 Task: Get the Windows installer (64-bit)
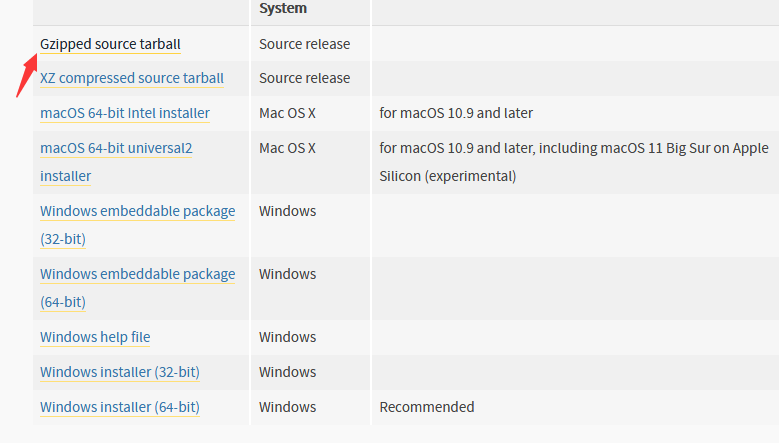coord(120,407)
